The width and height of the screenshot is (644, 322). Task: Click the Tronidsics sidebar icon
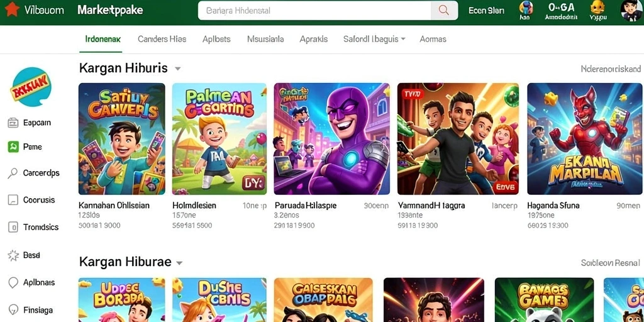pos(13,227)
